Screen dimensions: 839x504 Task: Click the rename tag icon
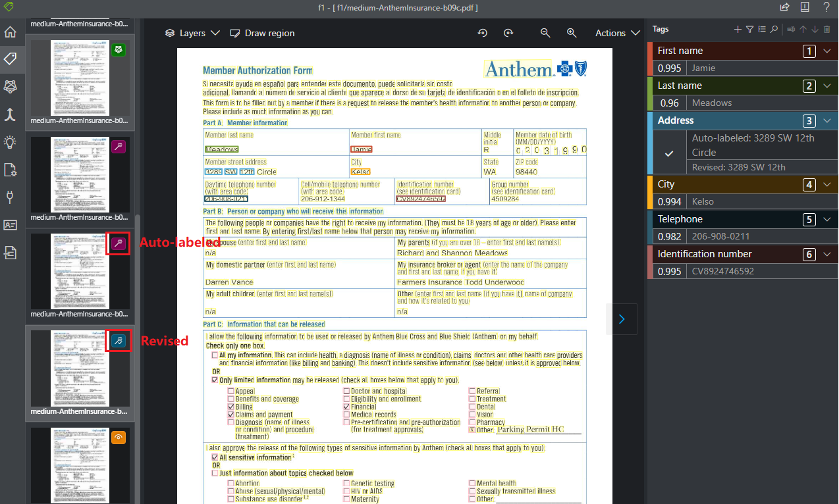tap(791, 29)
